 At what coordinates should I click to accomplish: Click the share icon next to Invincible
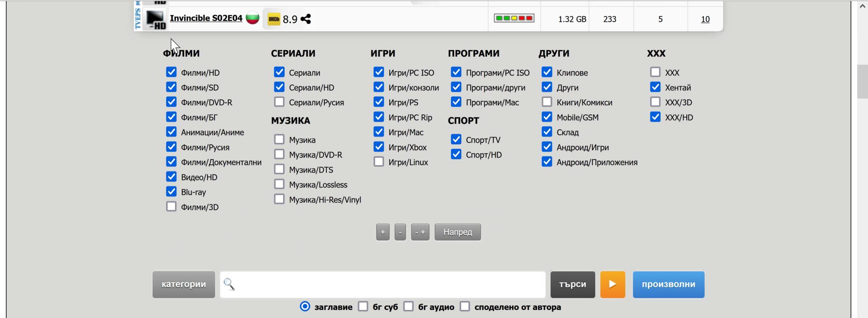[306, 19]
